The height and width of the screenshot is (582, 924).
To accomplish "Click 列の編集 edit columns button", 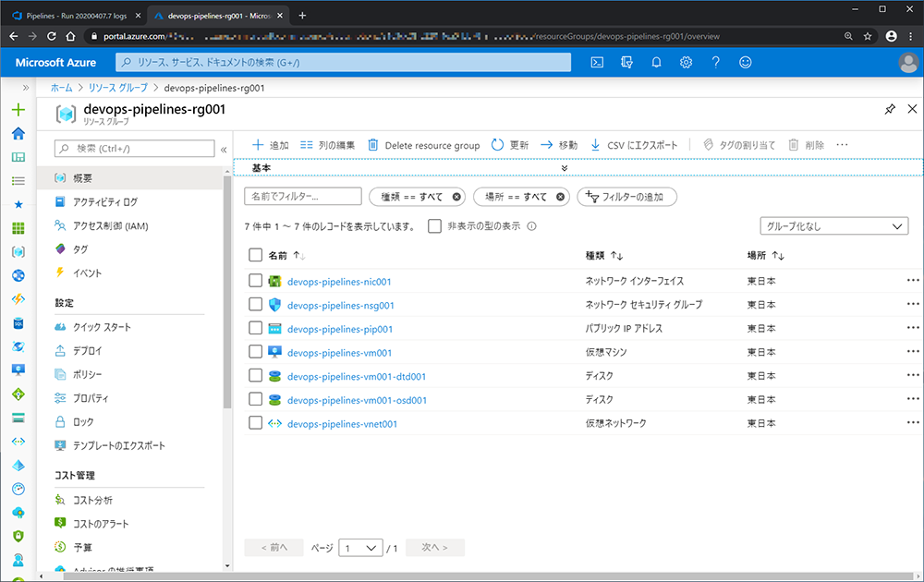I will point(328,145).
